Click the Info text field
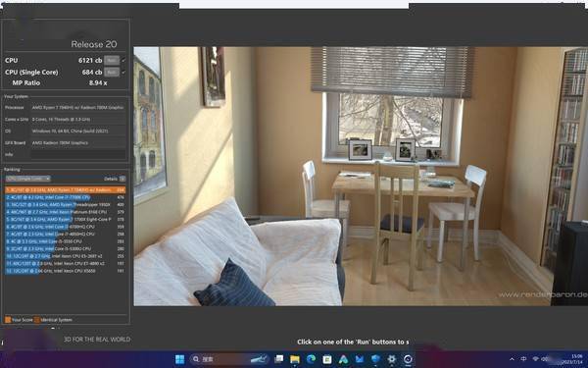The height and width of the screenshot is (368, 588). click(x=78, y=154)
